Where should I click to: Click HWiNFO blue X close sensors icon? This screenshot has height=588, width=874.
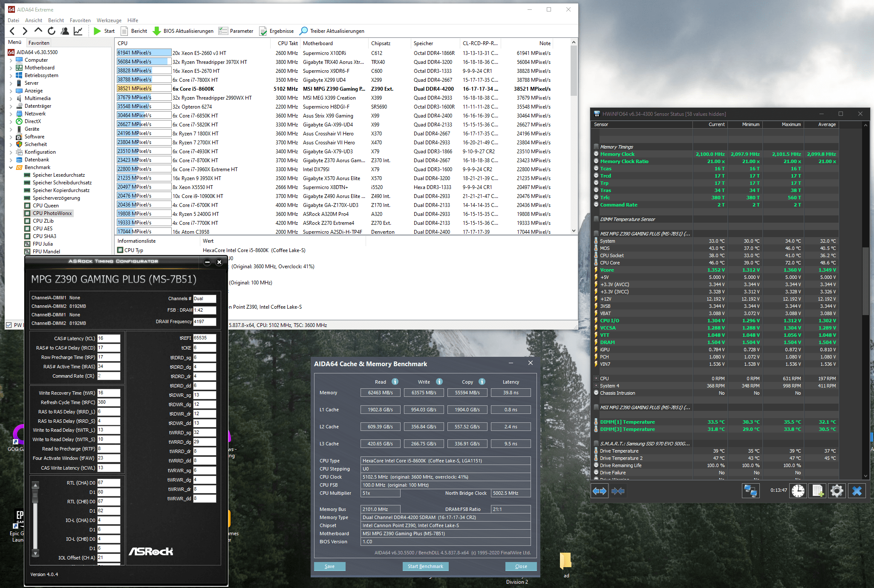tap(857, 491)
